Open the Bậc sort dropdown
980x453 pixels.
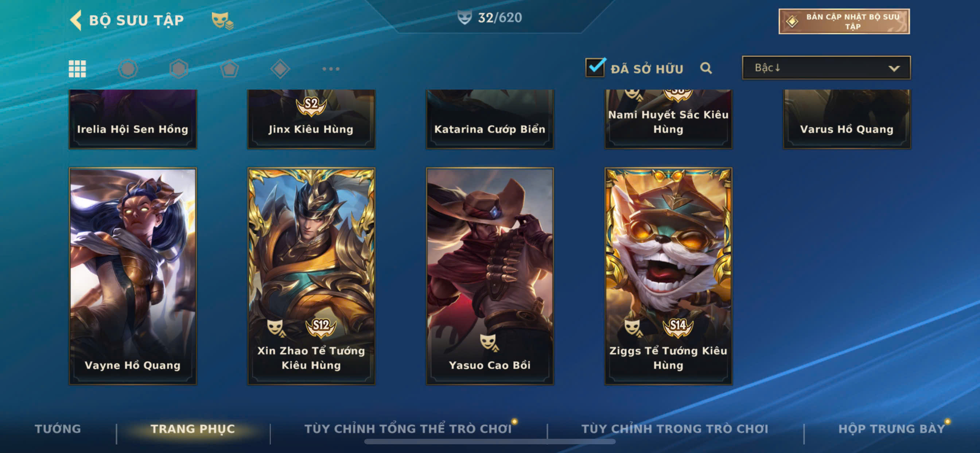[826, 68]
